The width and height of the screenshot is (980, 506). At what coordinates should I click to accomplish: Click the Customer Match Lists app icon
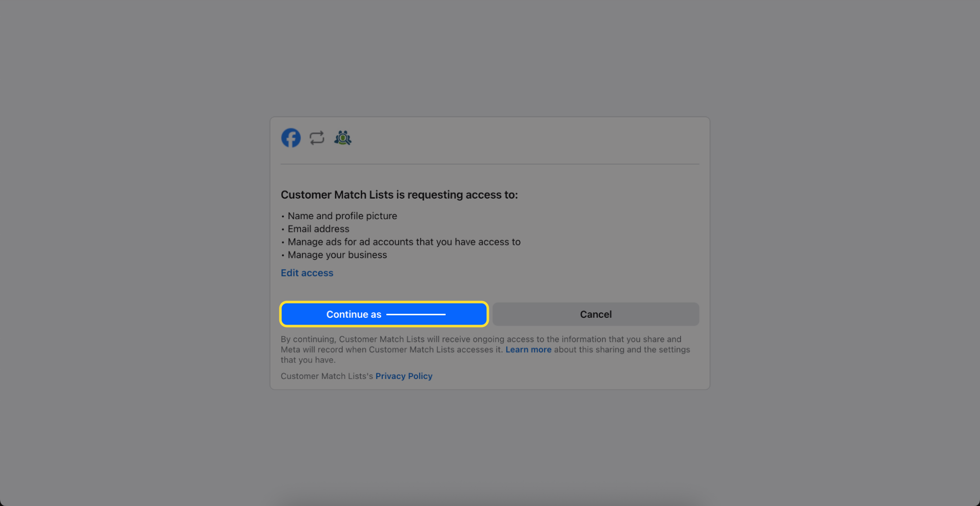[343, 138]
